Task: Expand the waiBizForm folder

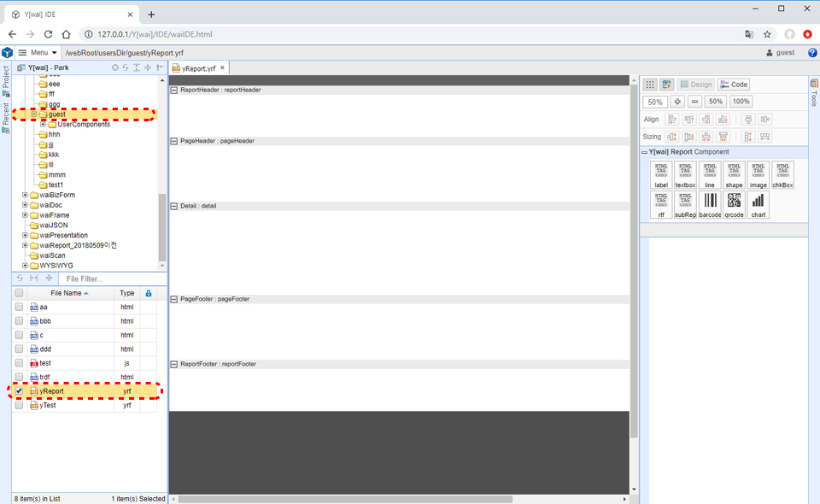Action: point(26,195)
